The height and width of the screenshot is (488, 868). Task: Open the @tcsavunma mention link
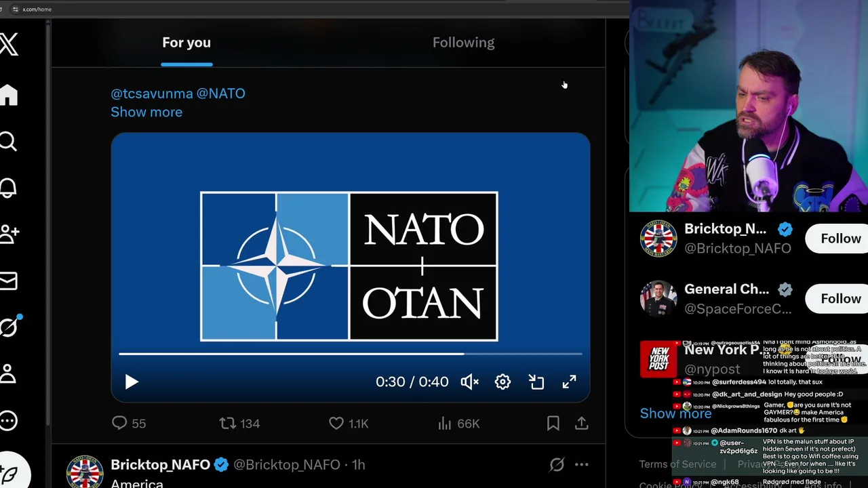coord(152,94)
